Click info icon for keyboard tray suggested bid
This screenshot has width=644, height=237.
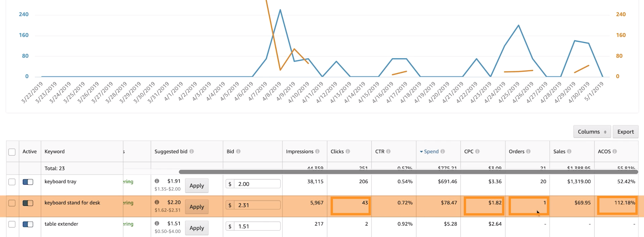pyautogui.click(x=157, y=181)
